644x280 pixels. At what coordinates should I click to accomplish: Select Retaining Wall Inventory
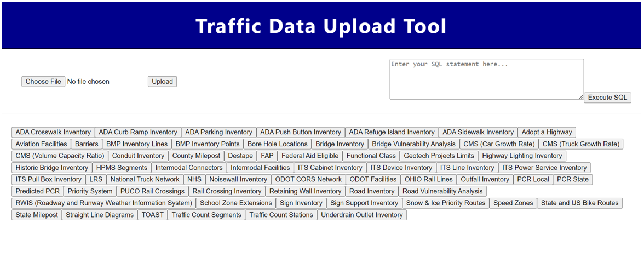(x=305, y=192)
